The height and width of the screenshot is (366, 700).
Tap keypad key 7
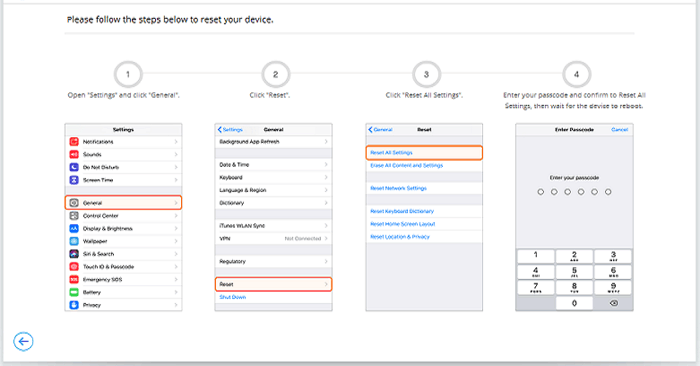(536, 287)
